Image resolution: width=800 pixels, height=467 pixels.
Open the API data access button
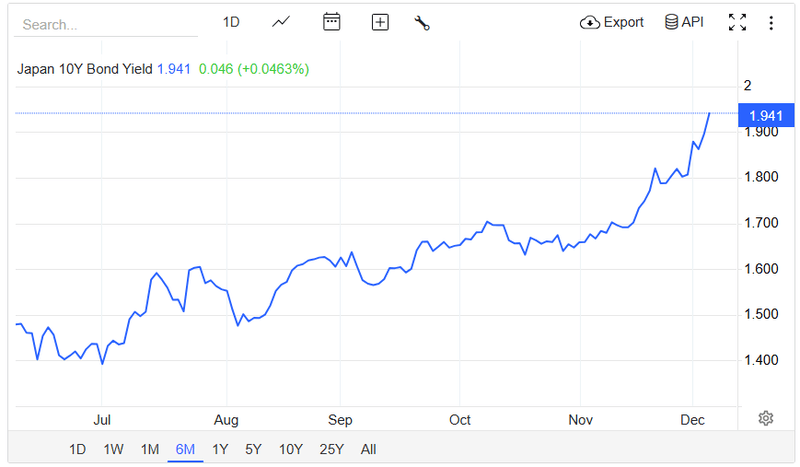click(x=684, y=22)
